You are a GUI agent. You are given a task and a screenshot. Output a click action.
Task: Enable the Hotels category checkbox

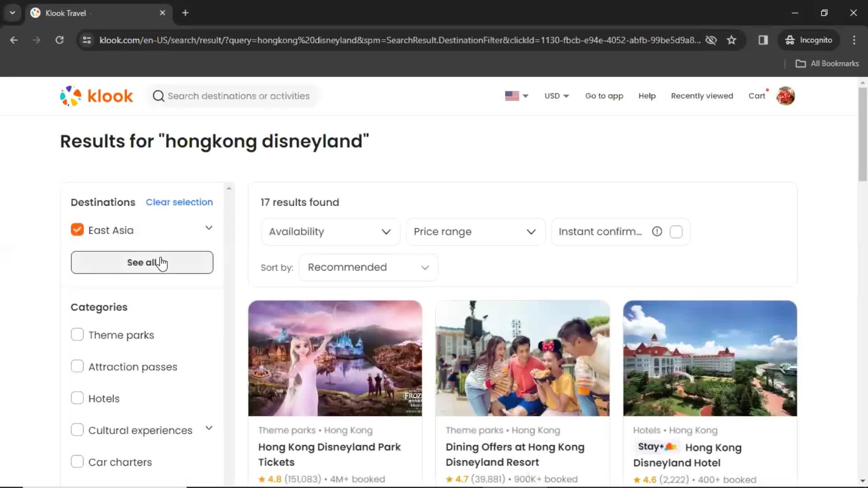coord(76,398)
